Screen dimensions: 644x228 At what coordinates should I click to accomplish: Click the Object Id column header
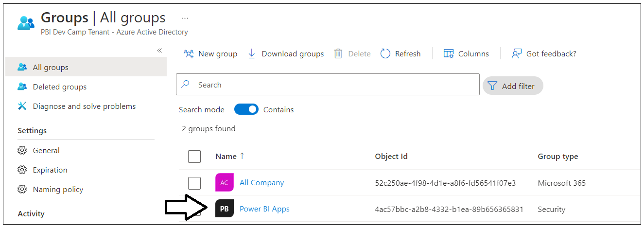pyautogui.click(x=391, y=157)
